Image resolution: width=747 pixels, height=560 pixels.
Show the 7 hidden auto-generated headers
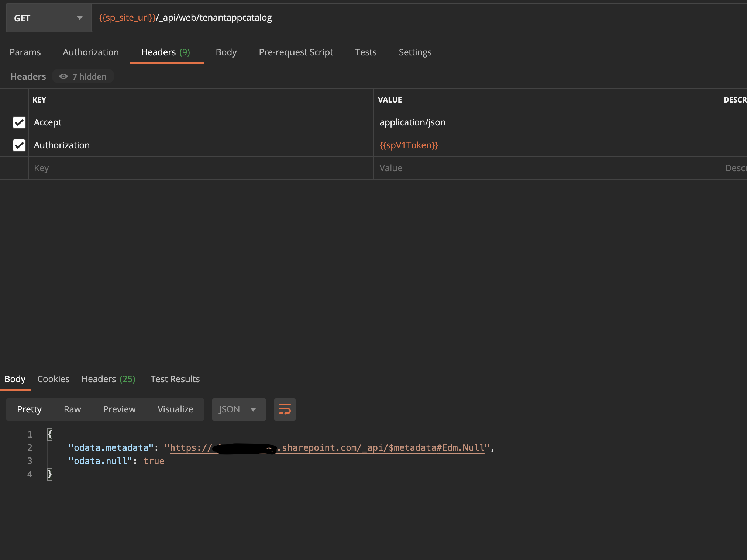(83, 76)
